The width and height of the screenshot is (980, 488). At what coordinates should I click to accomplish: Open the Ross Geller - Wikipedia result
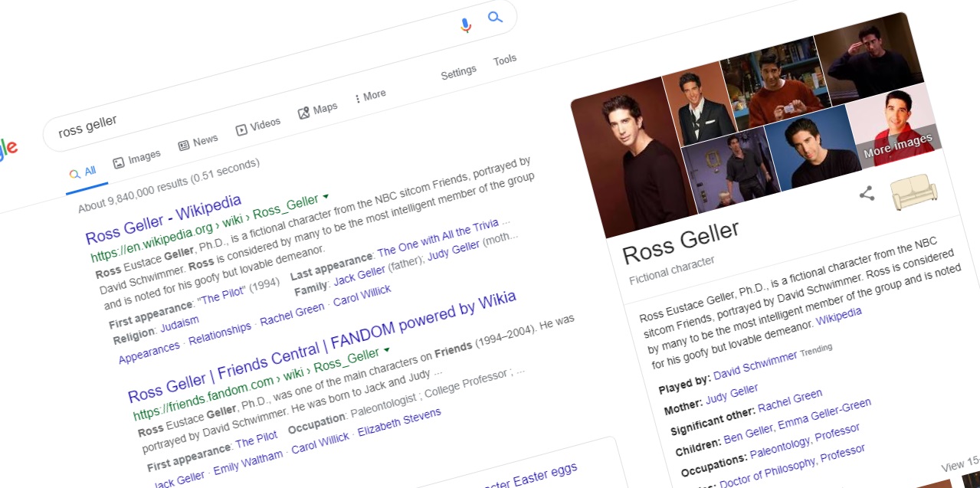tap(163, 219)
